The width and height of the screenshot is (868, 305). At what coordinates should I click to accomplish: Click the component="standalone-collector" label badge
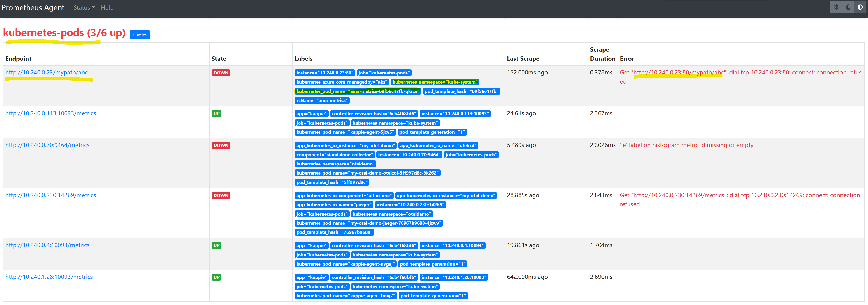(x=335, y=155)
